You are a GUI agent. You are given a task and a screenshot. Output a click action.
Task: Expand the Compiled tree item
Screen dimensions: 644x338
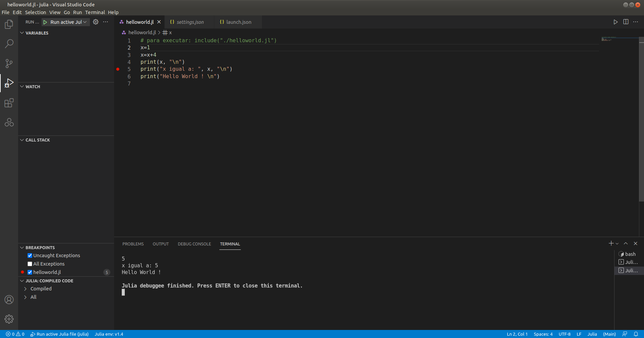[x=25, y=288]
